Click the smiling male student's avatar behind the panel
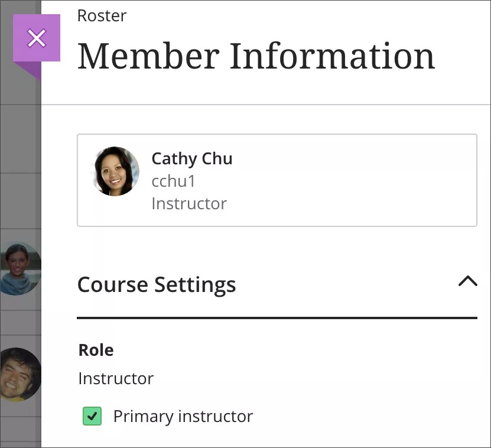 pos(21,374)
